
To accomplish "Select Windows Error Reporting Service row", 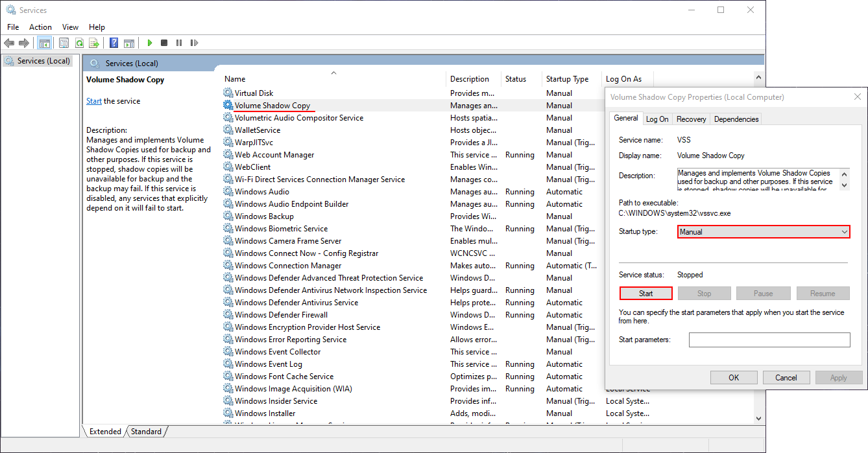I will coord(413,339).
